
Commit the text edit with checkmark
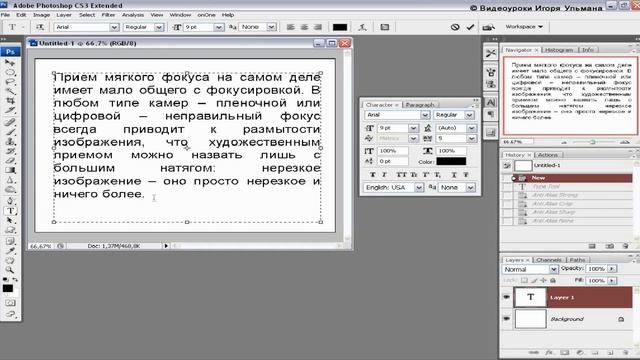click(470, 27)
